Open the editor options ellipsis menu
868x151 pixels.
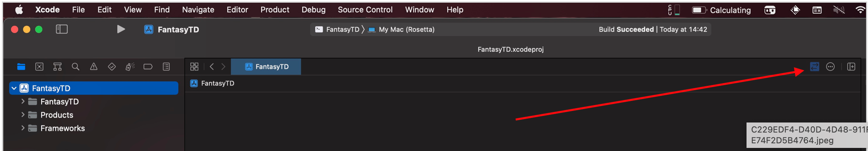click(830, 67)
